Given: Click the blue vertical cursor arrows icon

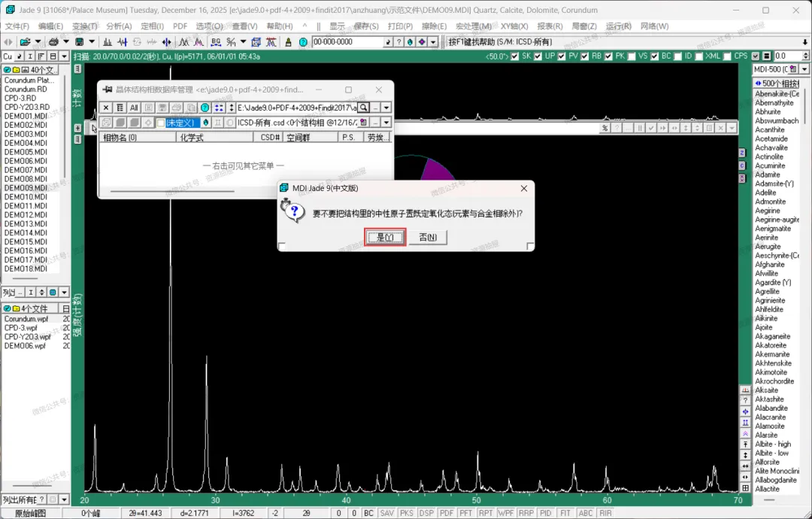Looking at the screenshot, I should point(167,42).
